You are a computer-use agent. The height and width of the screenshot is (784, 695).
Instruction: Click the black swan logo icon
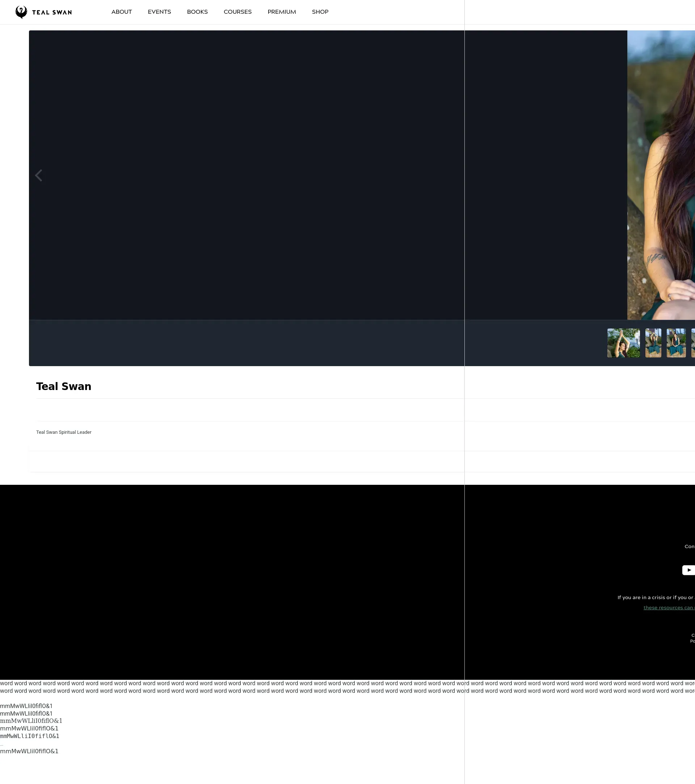[21, 12]
